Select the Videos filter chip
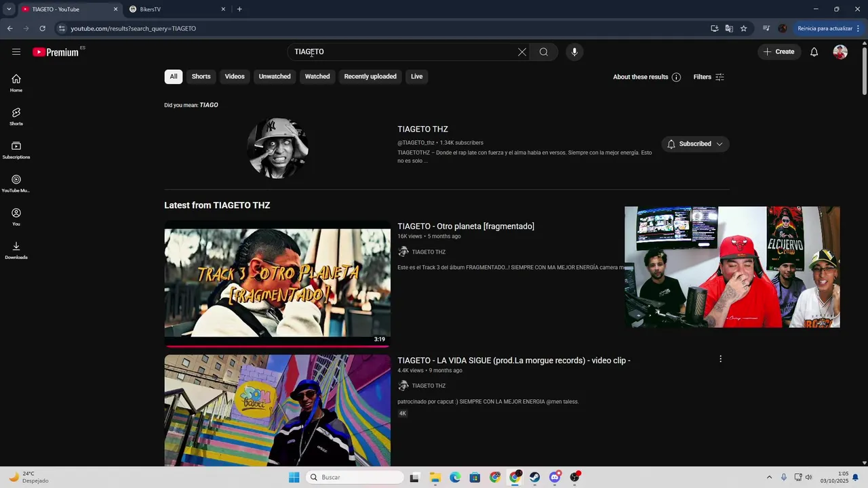The width and height of the screenshot is (868, 488). pyautogui.click(x=235, y=77)
